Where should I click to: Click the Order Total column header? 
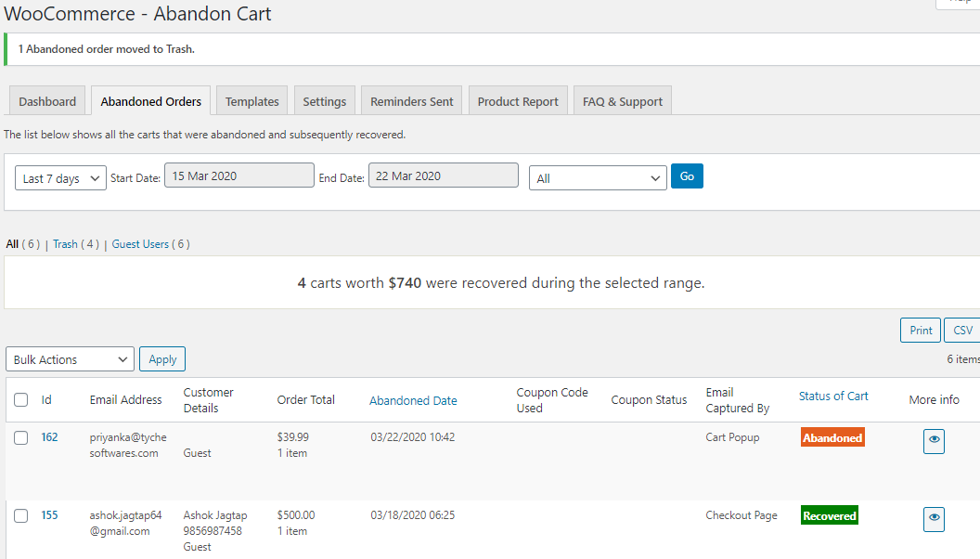point(305,399)
